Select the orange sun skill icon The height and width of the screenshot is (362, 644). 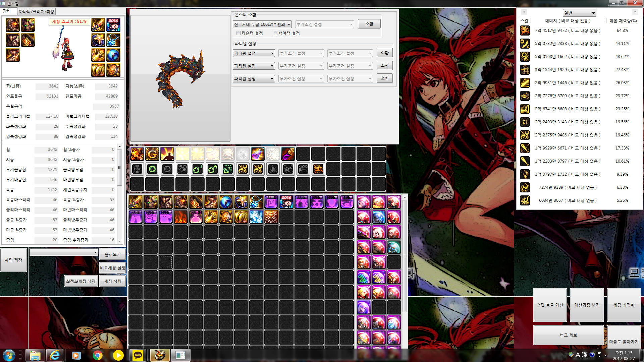318,169
